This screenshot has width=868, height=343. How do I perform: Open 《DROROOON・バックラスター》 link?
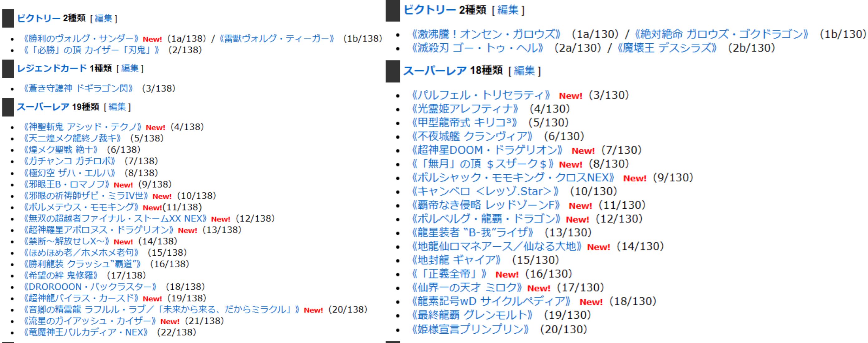click(90, 287)
